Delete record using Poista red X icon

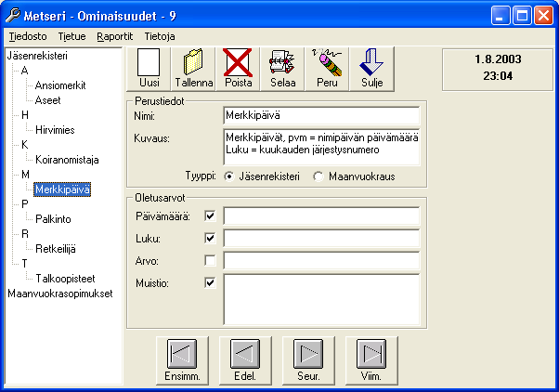coord(238,69)
